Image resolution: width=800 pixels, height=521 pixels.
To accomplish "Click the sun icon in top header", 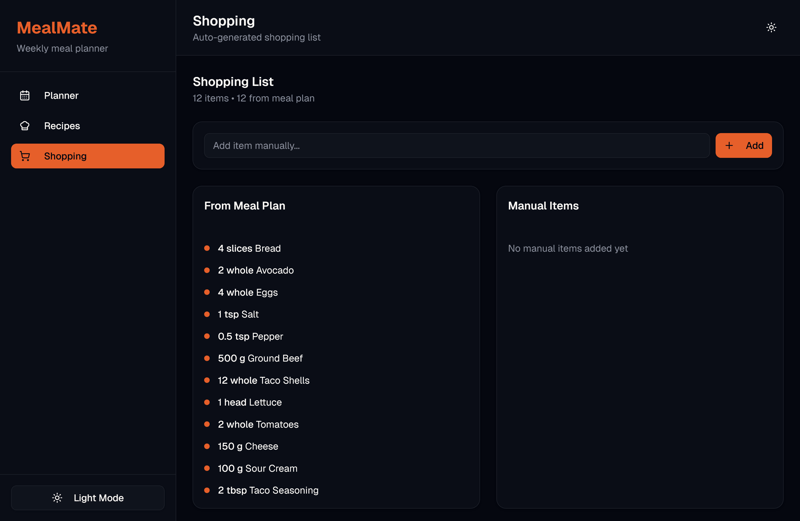I will 771,28.
